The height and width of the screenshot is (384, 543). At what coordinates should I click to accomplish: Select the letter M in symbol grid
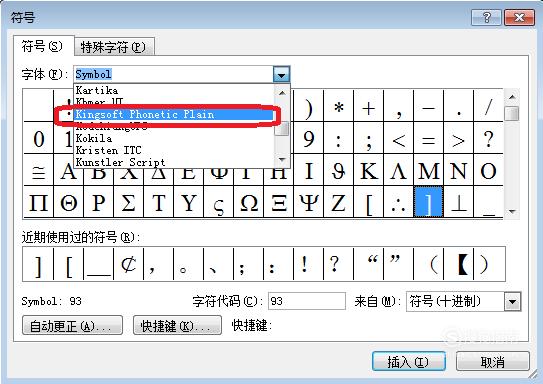pyautogui.click(x=428, y=170)
